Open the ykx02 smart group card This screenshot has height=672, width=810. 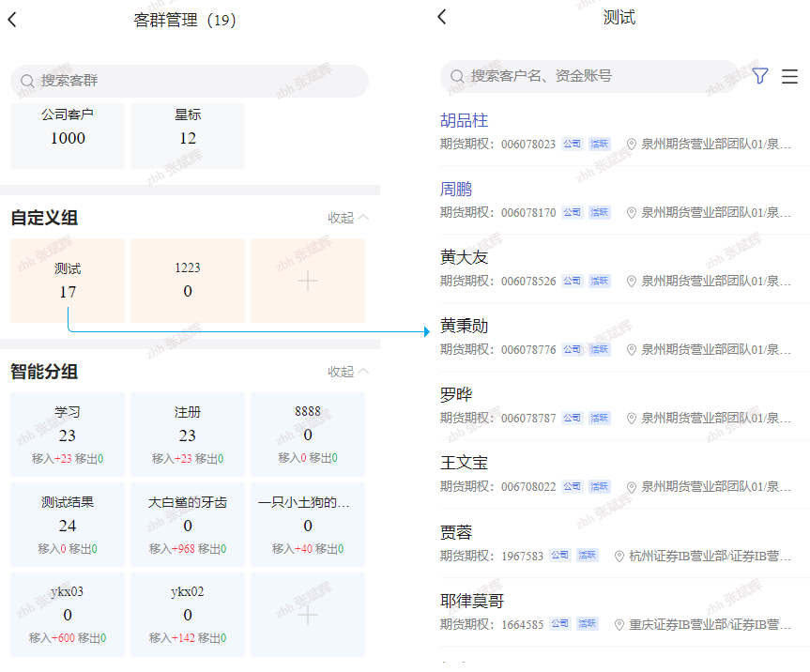pyautogui.click(x=188, y=615)
